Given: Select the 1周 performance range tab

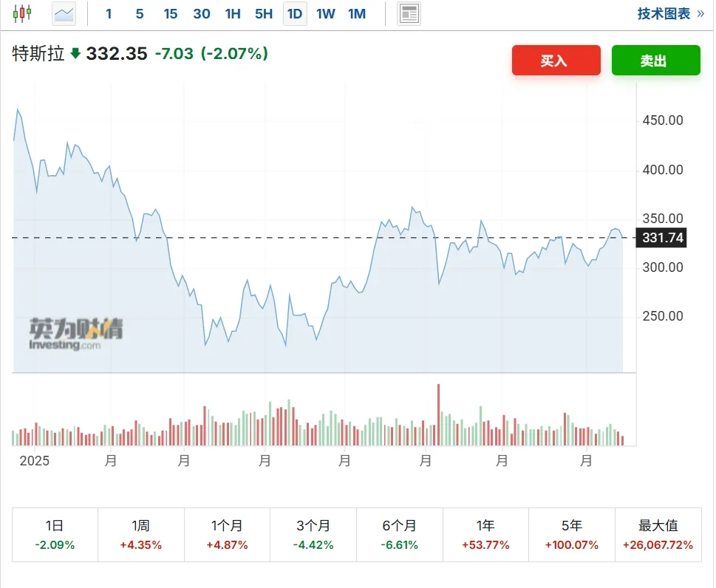Looking at the screenshot, I should [140, 535].
